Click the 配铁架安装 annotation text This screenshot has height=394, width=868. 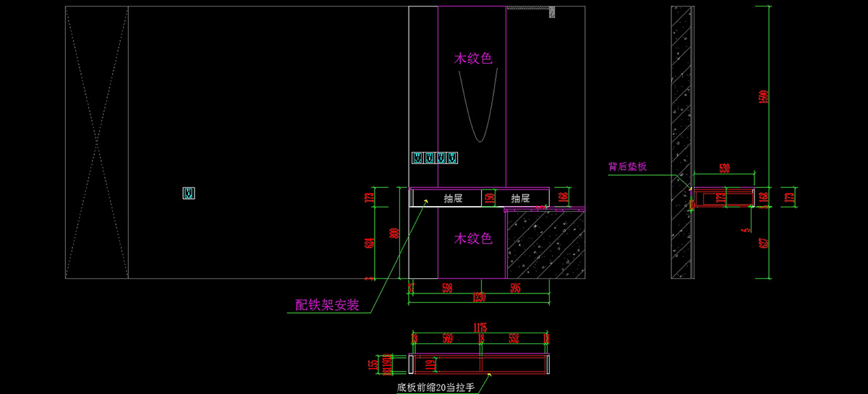(x=327, y=305)
